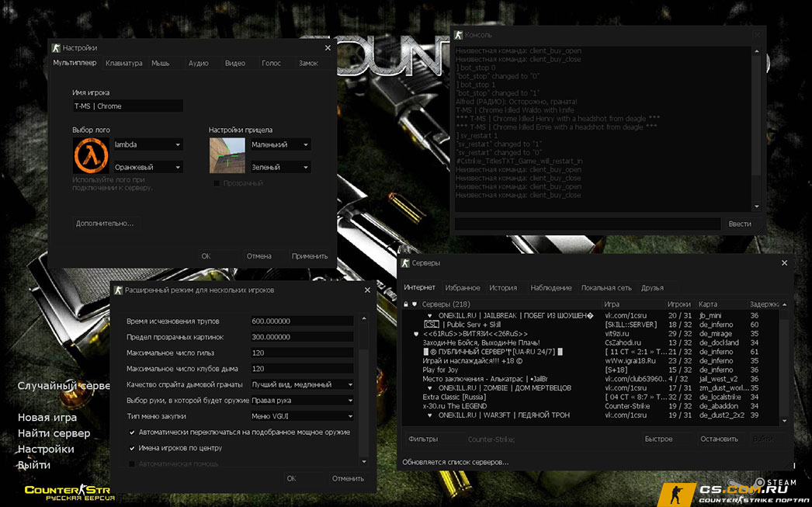The height and width of the screenshot is (507, 812).
Task: Click the Counter-Strike icon in Консоль title bar
Action: click(x=458, y=35)
